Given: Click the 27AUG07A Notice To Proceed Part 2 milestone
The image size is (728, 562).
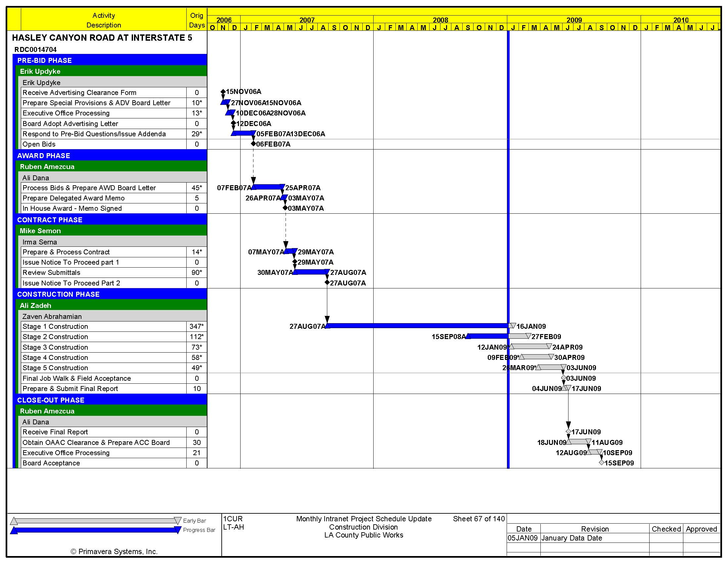Looking at the screenshot, I should pyautogui.click(x=327, y=282).
